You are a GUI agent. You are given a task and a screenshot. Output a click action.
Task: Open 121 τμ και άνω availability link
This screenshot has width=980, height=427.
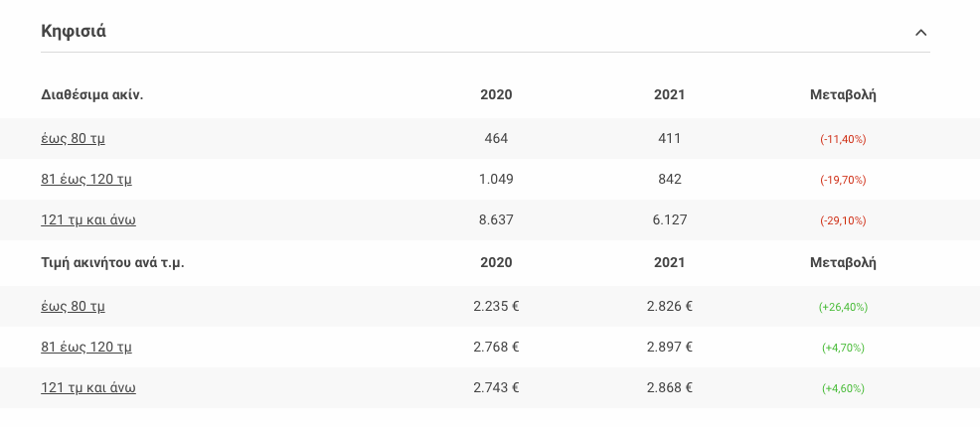tap(88, 219)
